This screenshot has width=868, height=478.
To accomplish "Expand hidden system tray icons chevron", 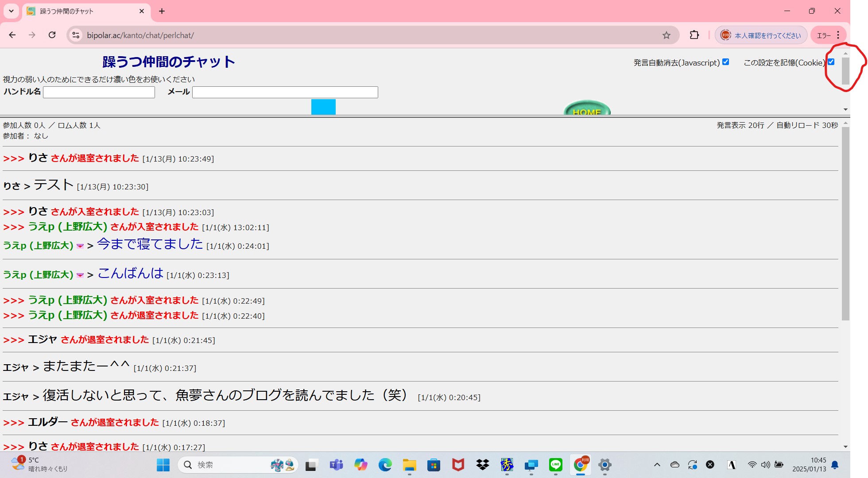I will pyautogui.click(x=657, y=465).
